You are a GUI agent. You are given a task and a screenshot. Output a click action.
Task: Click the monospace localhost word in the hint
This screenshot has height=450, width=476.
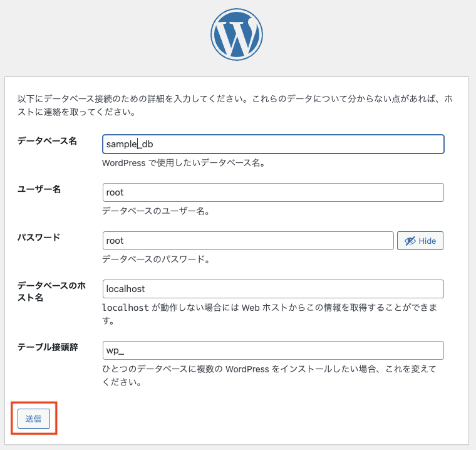[x=125, y=308]
